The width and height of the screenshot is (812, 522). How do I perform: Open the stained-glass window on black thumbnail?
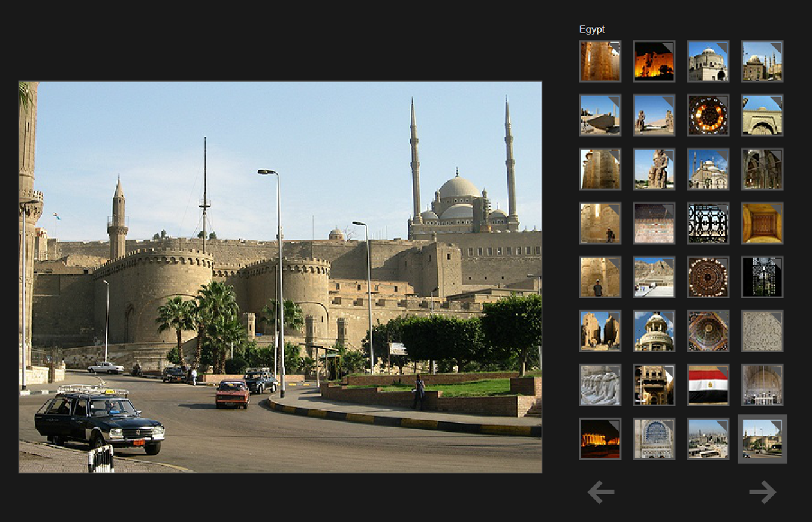click(762, 277)
